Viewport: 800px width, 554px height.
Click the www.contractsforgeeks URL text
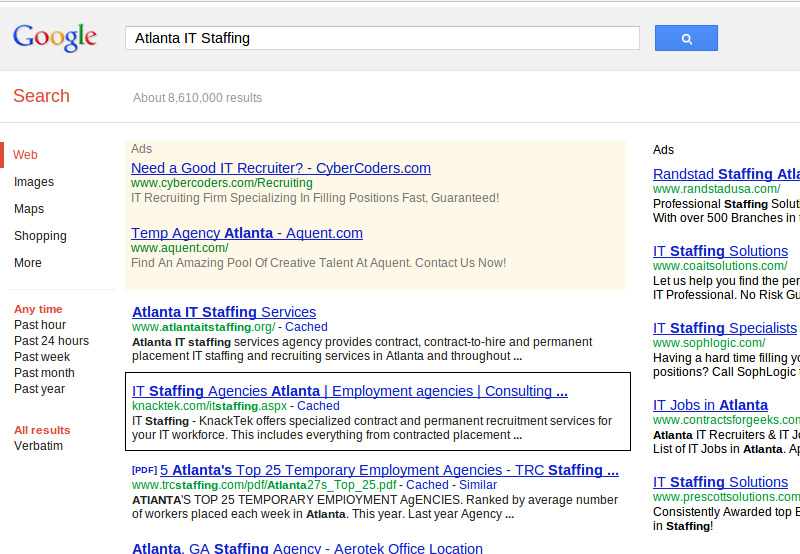click(x=727, y=420)
